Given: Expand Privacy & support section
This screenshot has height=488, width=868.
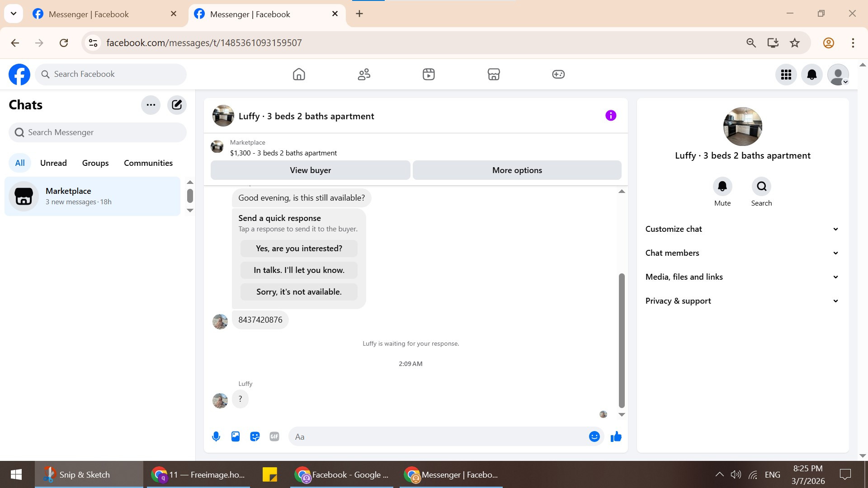Looking at the screenshot, I should pos(742,301).
